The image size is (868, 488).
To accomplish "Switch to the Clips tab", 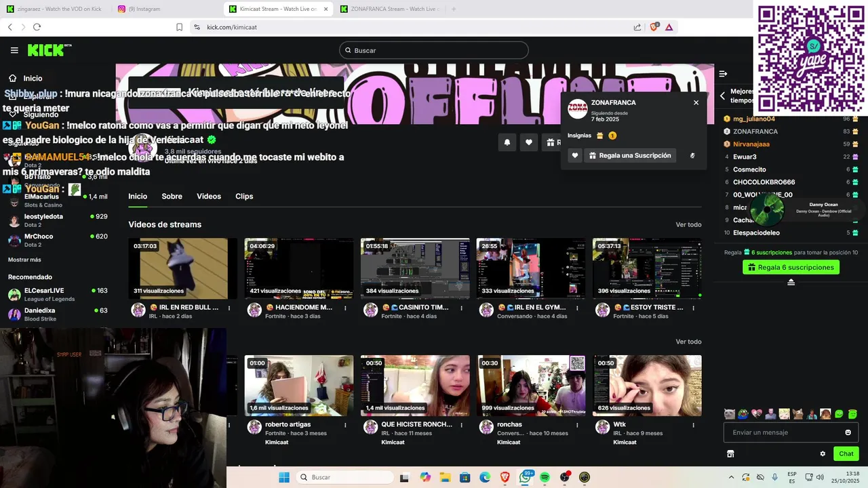I will [x=244, y=197].
